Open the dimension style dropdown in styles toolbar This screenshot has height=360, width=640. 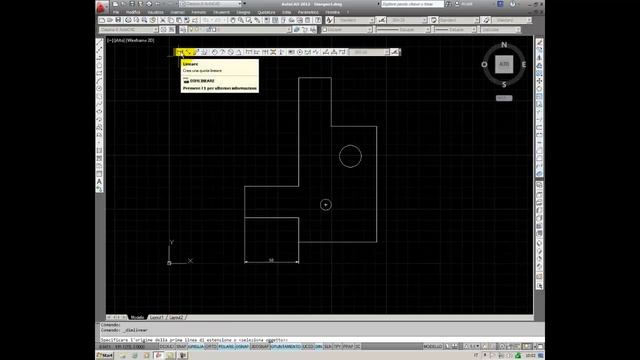click(407, 20)
